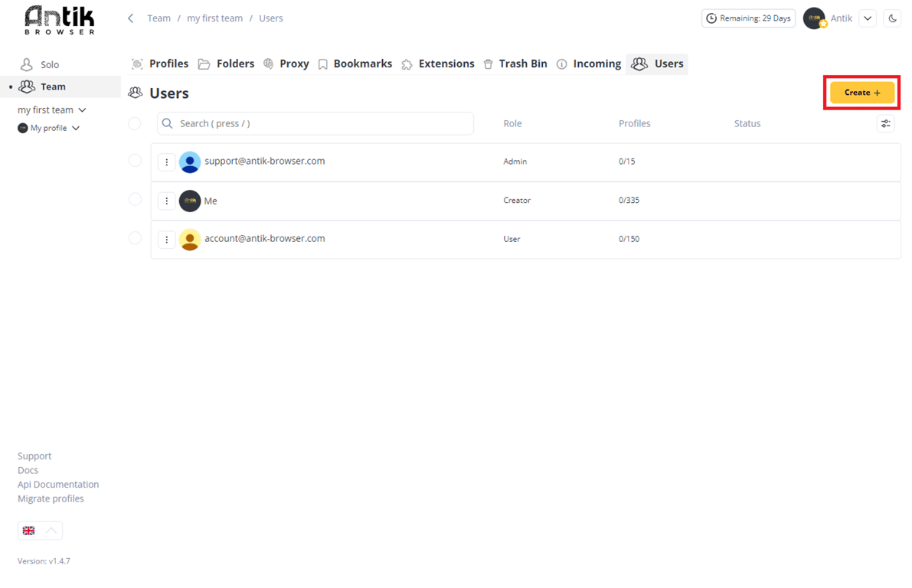This screenshot has width=912, height=588.
Task: Click avatar of the Me user
Action: [x=190, y=201]
